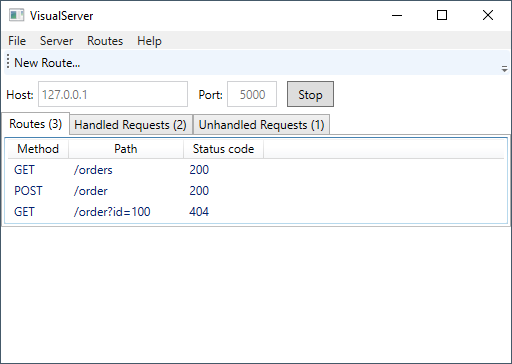Click GET method in /orders row

[24, 170]
